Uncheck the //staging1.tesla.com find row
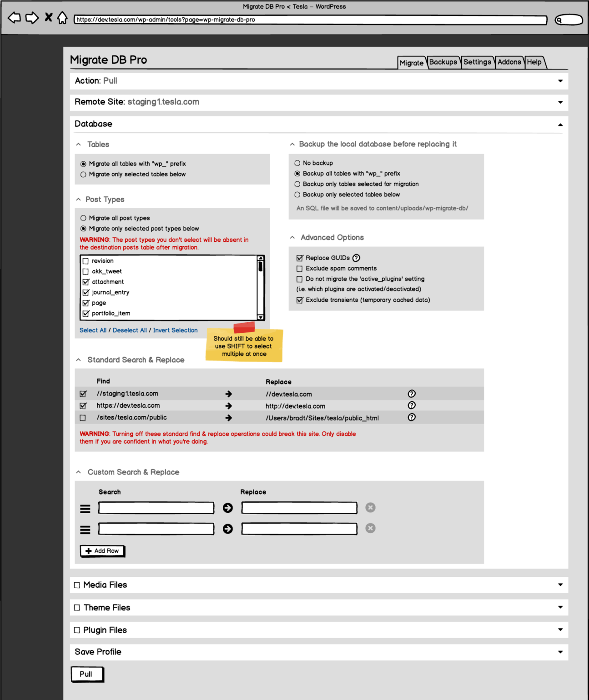 point(83,394)
